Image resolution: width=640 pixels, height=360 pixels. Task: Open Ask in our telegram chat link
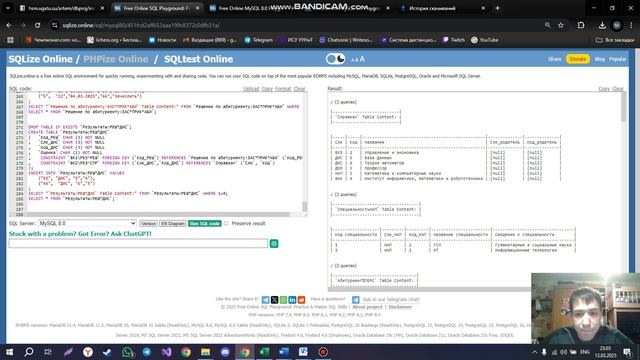(x=391, y=299)
